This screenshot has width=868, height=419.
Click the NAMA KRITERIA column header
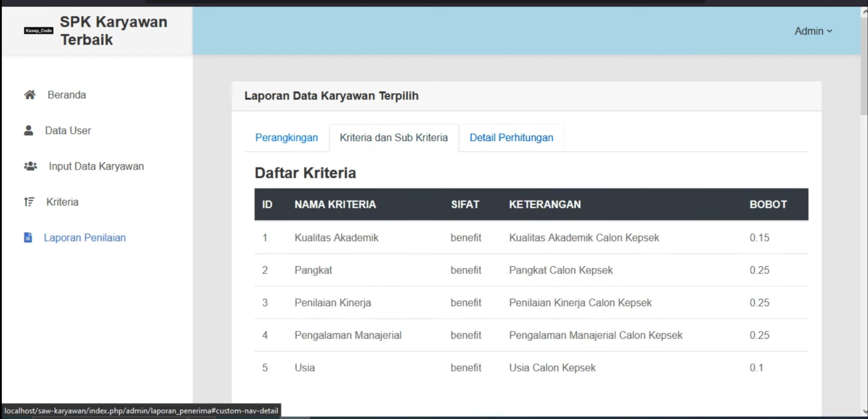335,204
